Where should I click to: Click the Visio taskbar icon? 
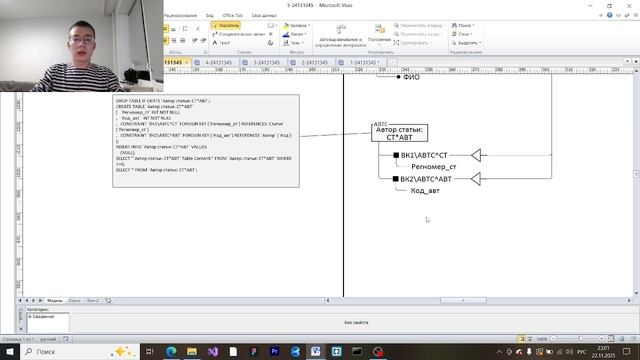click(316, 351)
